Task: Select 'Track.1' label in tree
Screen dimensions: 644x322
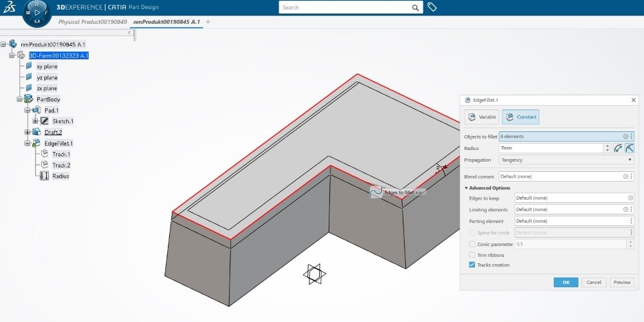Action: pos(61,154)
